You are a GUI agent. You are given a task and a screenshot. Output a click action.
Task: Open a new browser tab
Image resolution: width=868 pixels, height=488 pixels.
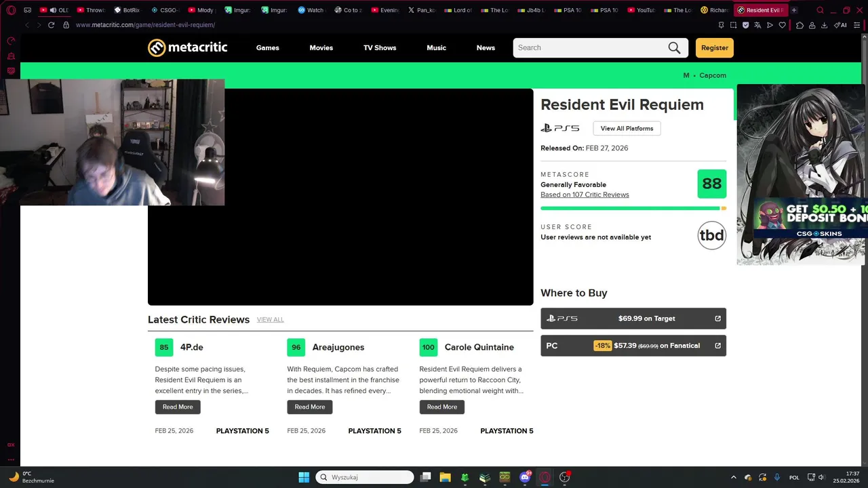click(x=794, y=10)
